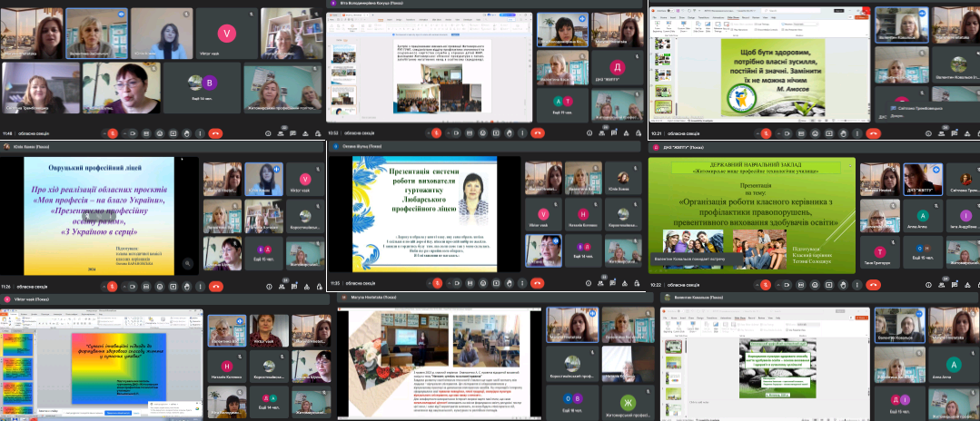980x421 pixels.
Task: Click magnifier zoom icon on Овруцький ліцей slide
Action: point(186,263)
